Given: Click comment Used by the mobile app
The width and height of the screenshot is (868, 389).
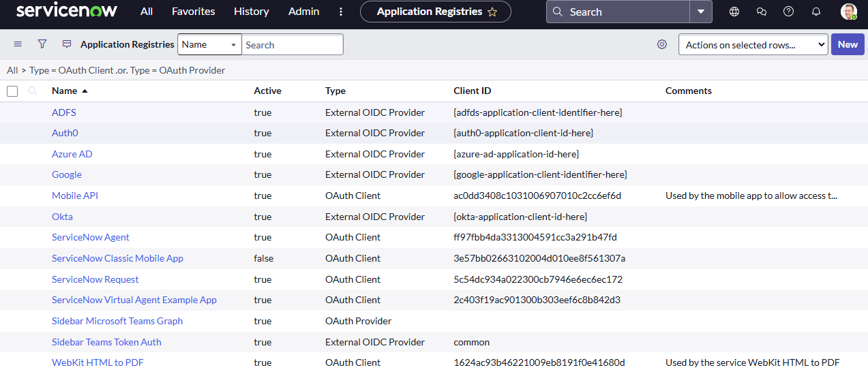Looking at the screenshot, I should (x=751, y=196).
